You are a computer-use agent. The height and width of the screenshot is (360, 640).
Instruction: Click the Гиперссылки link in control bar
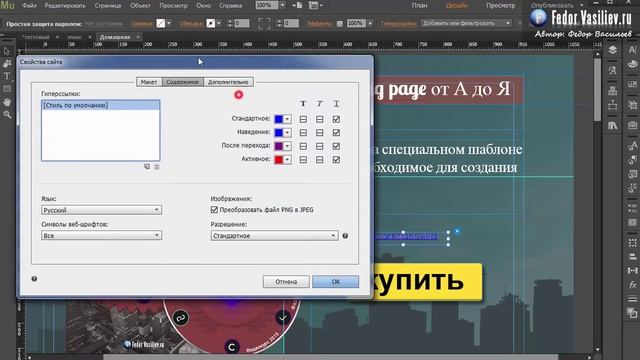[399, 24]
